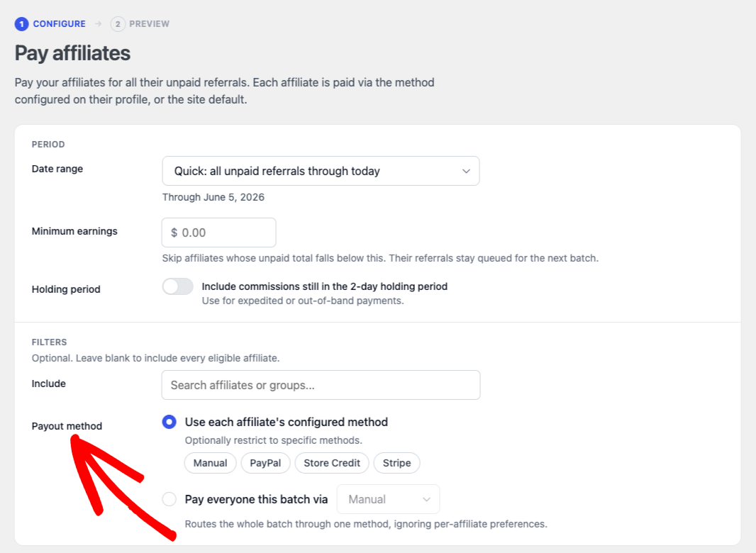Click the Minimum earnings amount field

coord(219,233)
